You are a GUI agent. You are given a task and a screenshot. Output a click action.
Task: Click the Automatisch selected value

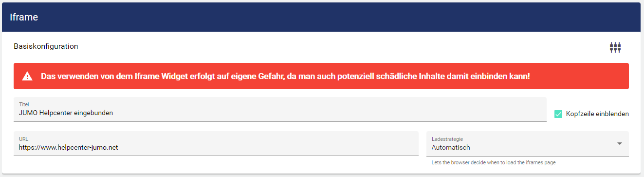[x=451, y=148]
